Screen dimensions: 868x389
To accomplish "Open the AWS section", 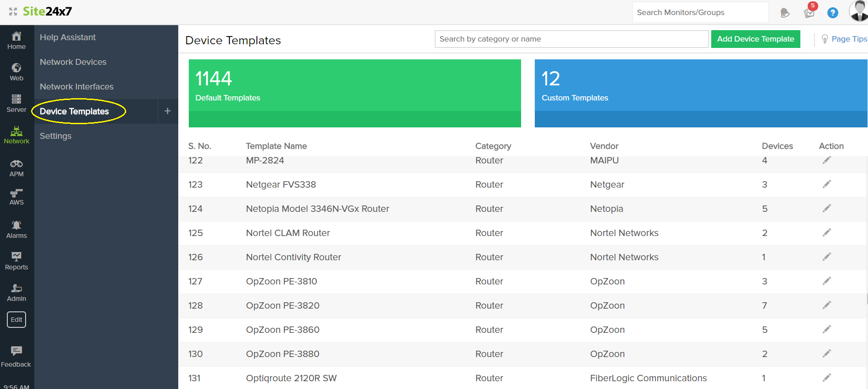I will (x=16, y=197).
